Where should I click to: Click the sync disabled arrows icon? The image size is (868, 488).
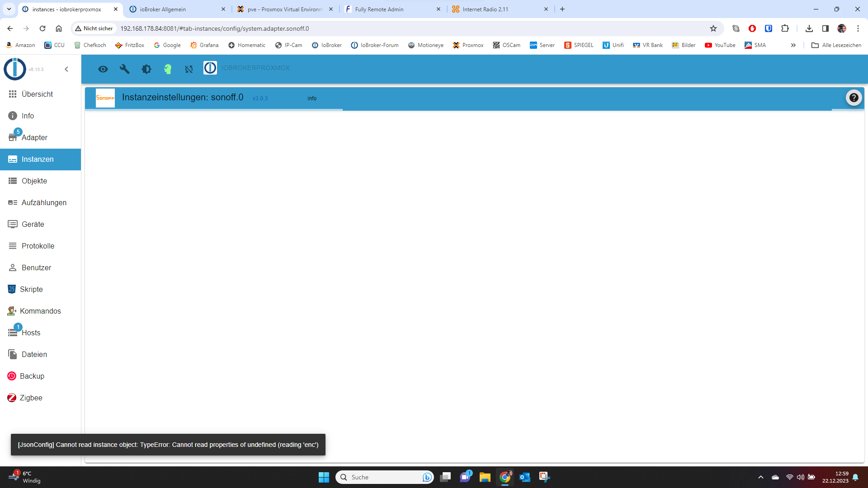click(189, 69)
